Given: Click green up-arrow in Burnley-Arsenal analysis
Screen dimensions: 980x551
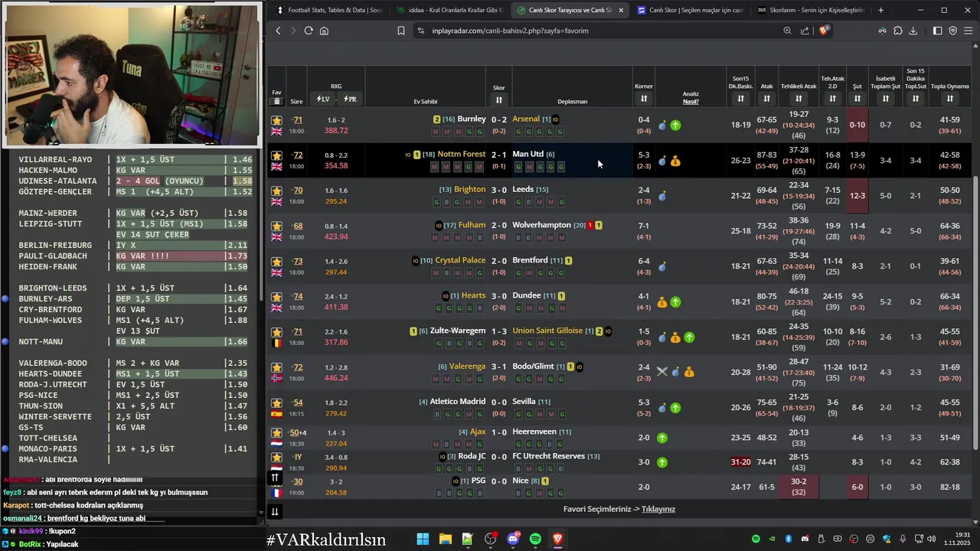Looking at the screenshot, I should point(675,125).
